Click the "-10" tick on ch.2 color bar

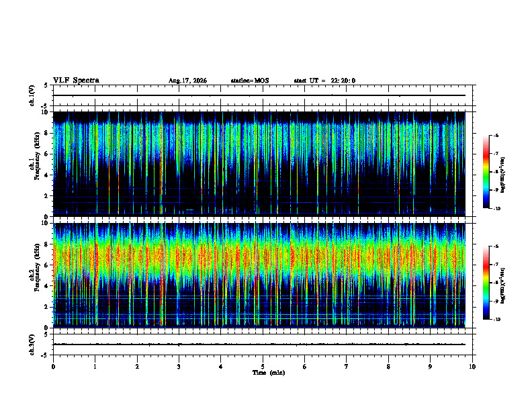point(496,320)
